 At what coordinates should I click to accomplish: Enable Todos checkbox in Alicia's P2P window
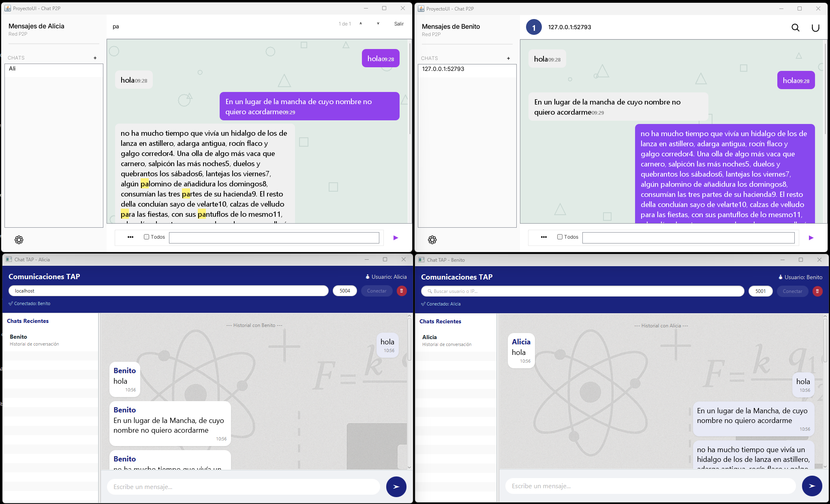147,237
